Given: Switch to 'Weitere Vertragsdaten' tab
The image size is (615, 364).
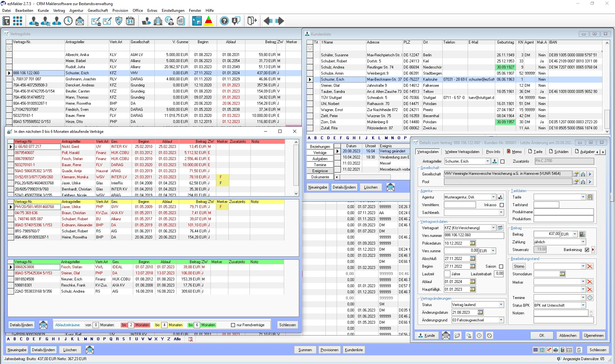Looking at the screenshot, I should click(x=462, y=152).
